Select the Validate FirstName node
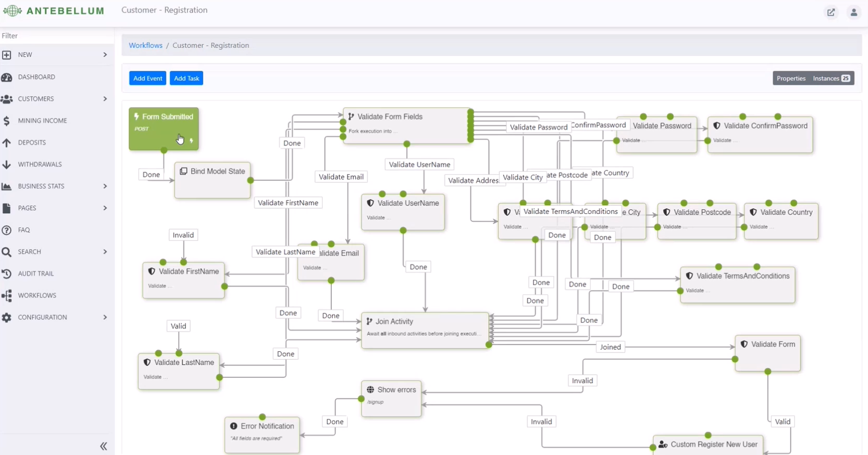Image resolution: width=868 pixels, height=455 pixels. tap(183, 280)
